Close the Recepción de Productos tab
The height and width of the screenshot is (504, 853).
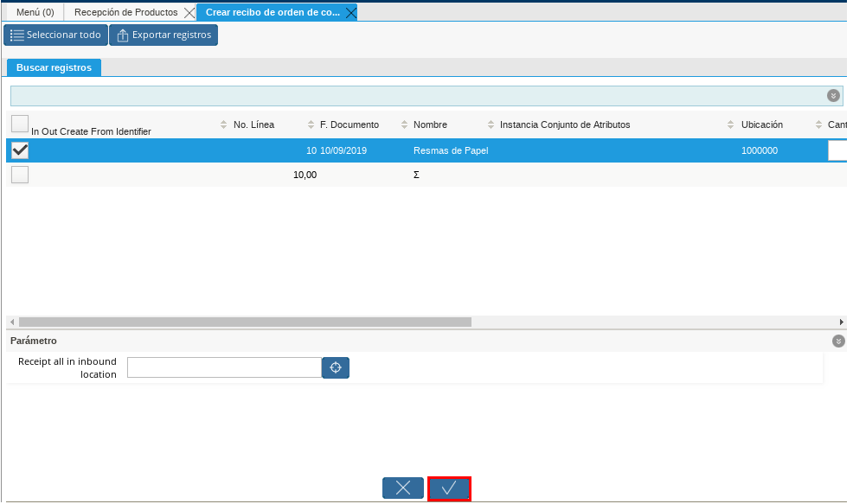click(x=189, y=12)
